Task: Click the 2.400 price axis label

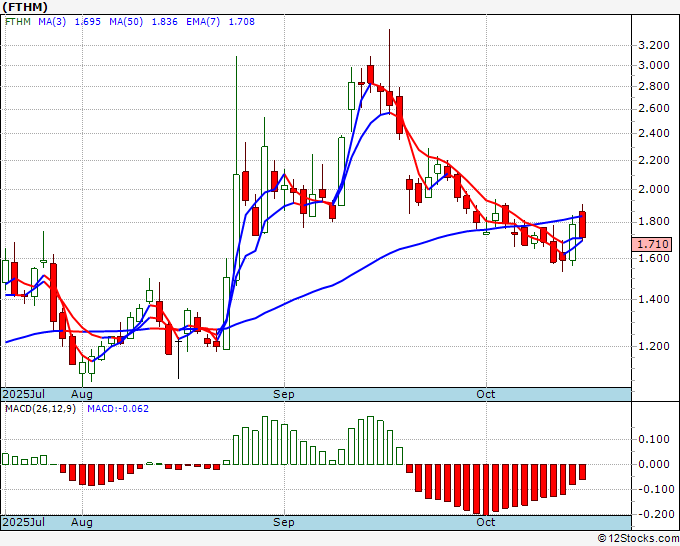Action: point(654,133)
